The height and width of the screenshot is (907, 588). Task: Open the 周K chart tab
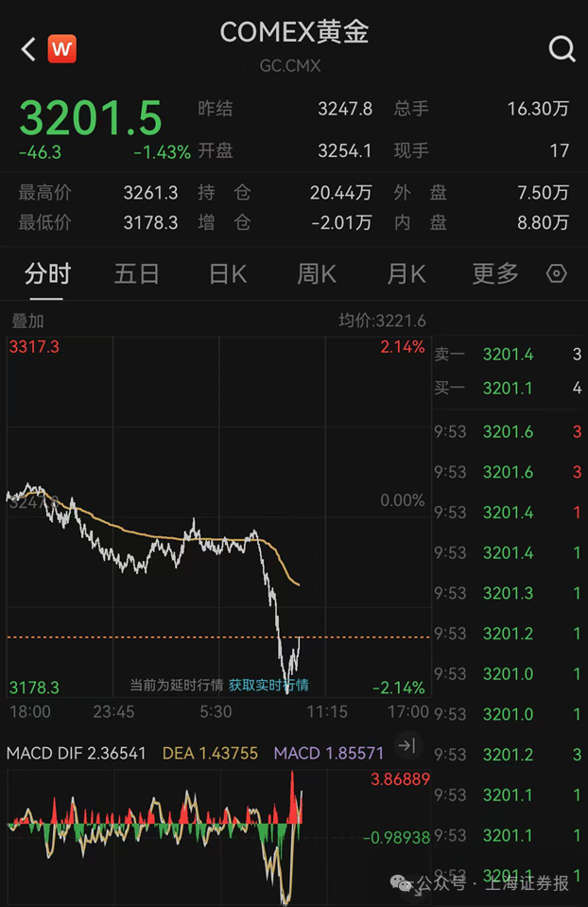tap(317, 274)
